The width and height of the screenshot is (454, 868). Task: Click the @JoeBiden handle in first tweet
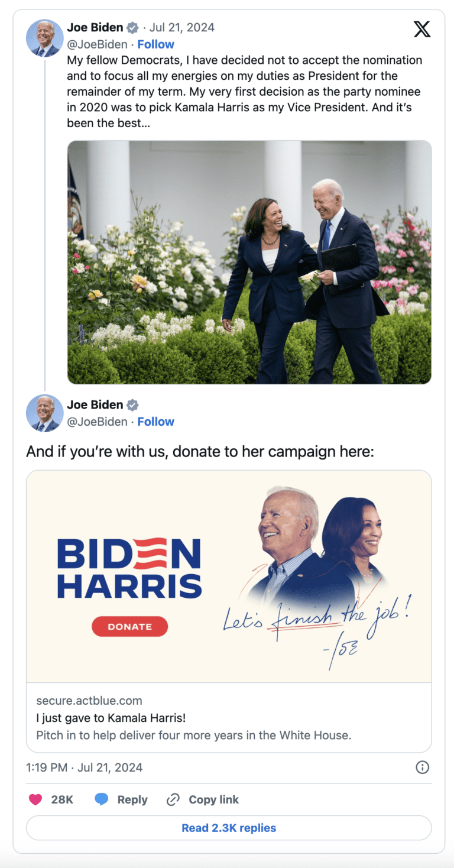[97, 44]
